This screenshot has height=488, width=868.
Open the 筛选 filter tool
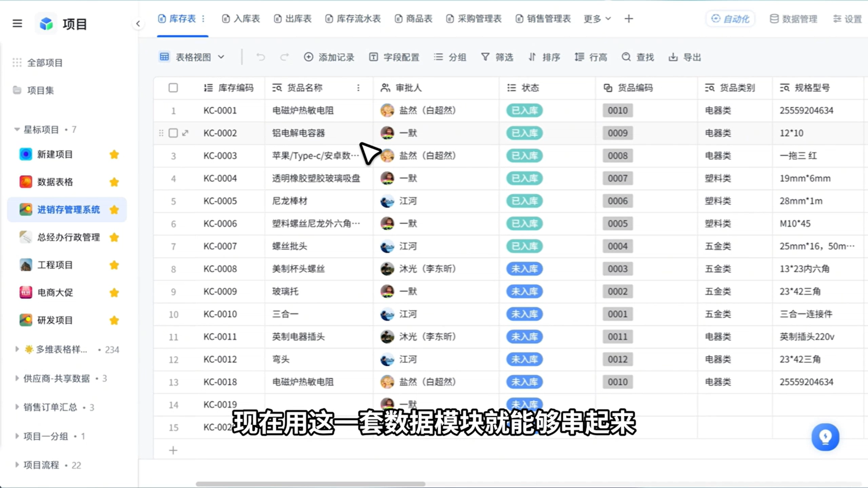coord(497,57)
